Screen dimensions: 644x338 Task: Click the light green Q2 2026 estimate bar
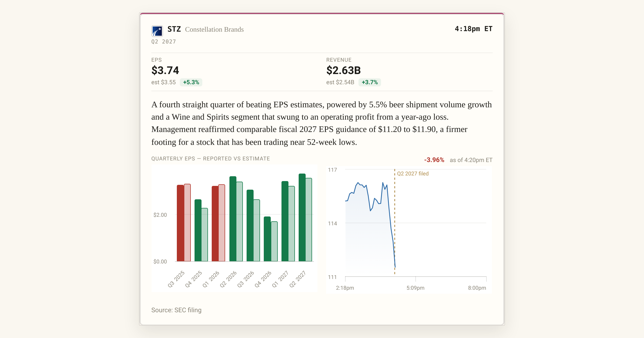pyautogui.click(x=239, y=222)
